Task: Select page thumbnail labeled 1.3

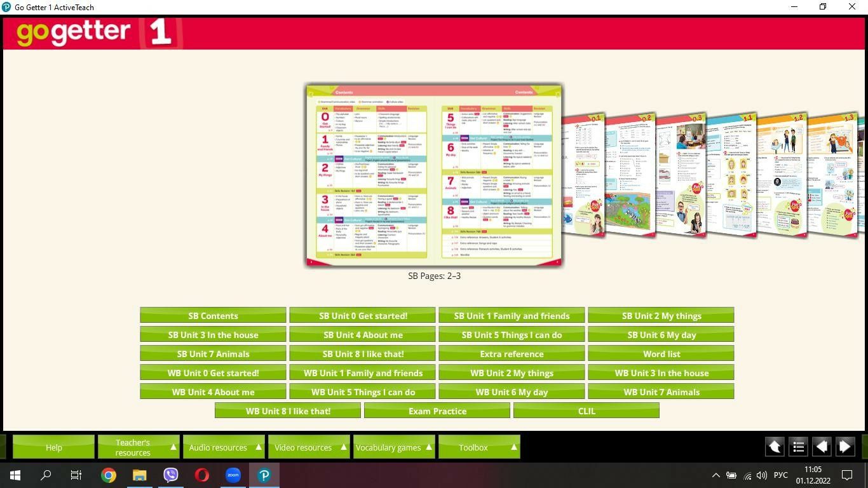Action: pos(833,175)
